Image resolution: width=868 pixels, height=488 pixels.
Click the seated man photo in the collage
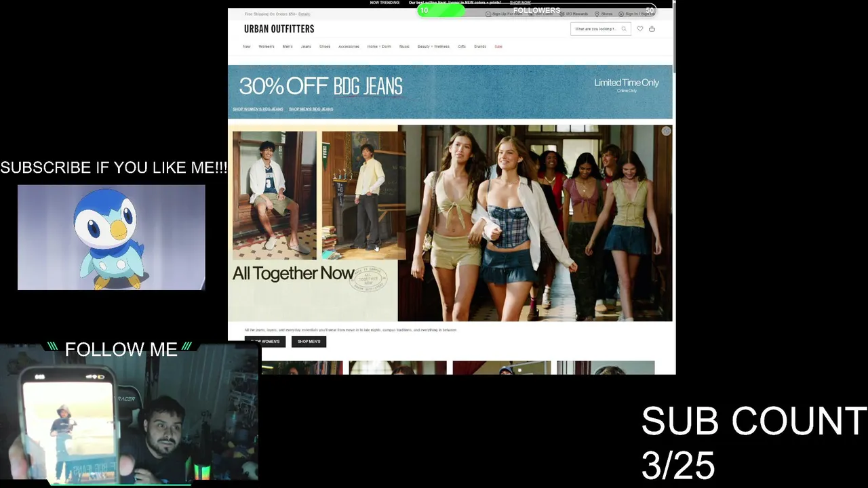click(x=274, y=195)
